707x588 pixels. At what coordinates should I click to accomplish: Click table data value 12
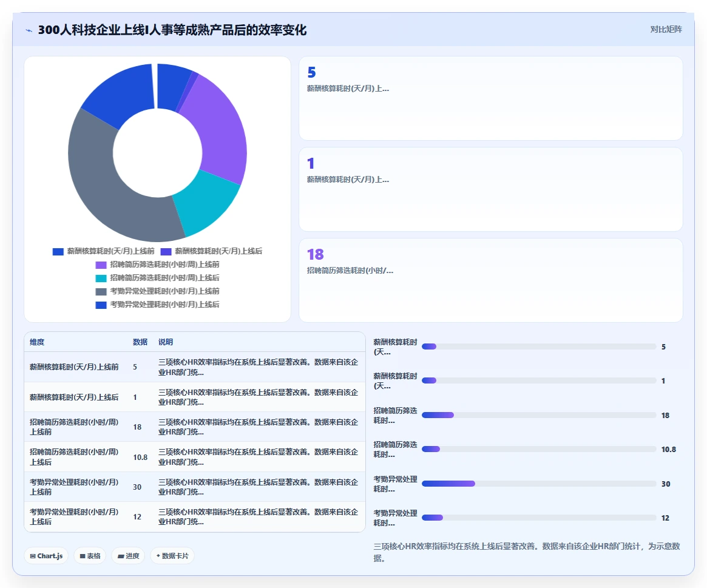(137, 517)
